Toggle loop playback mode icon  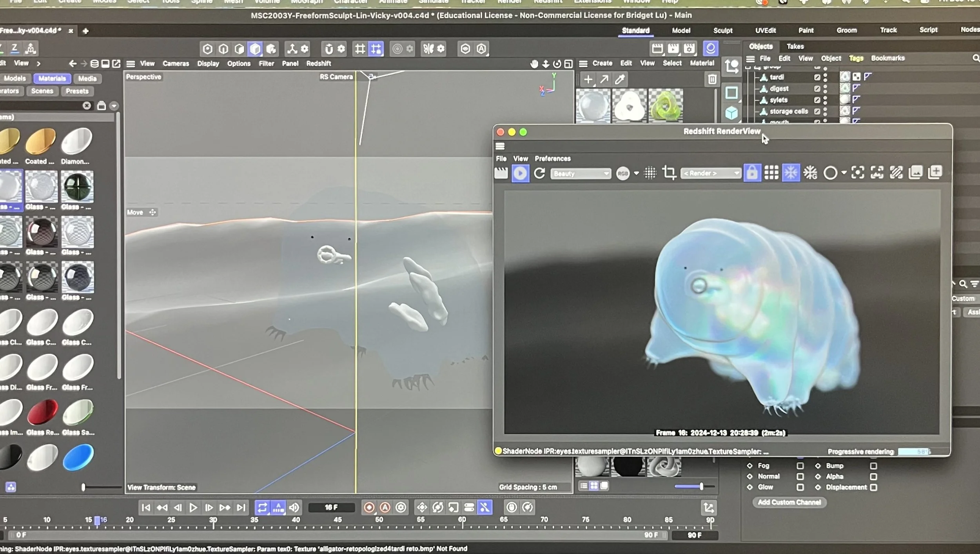tap(262, 508)
